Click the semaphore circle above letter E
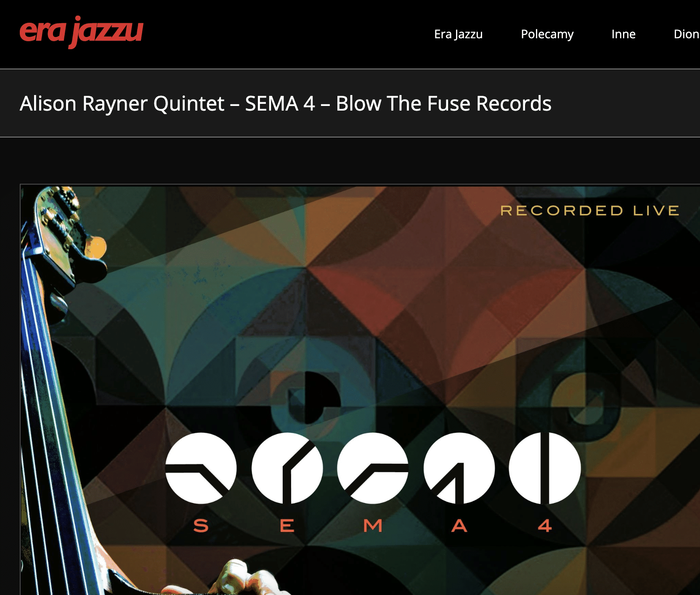700x595 pixels. pyautogui.click(x=287, y=468)
